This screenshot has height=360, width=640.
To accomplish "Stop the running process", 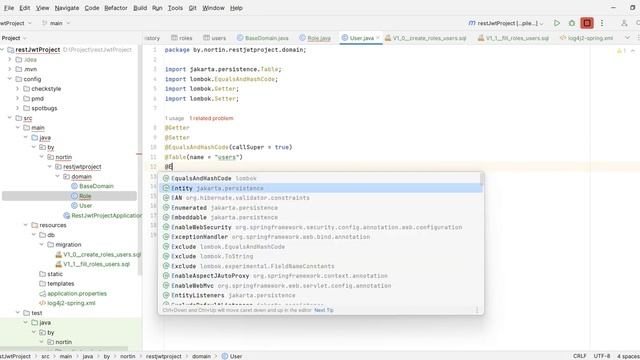I will (587, 23).
